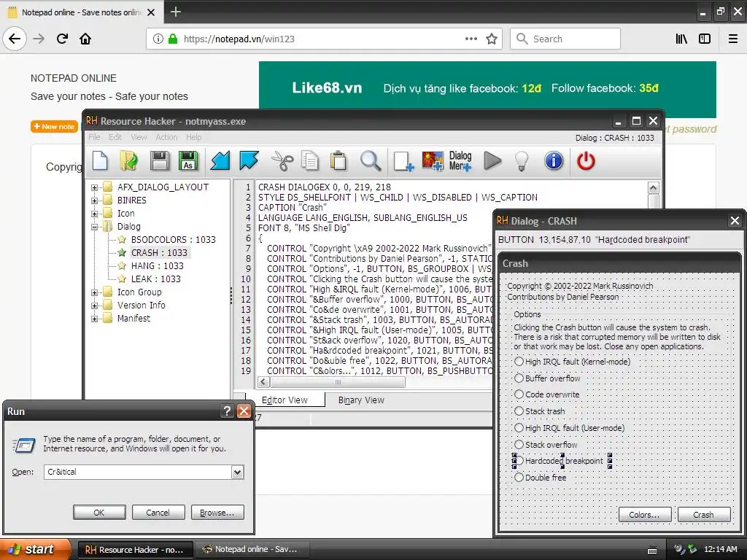Open the Edit menu in Resource Hacker
The height and width of the screenshot is (560, 747).
tap(115, 137)
